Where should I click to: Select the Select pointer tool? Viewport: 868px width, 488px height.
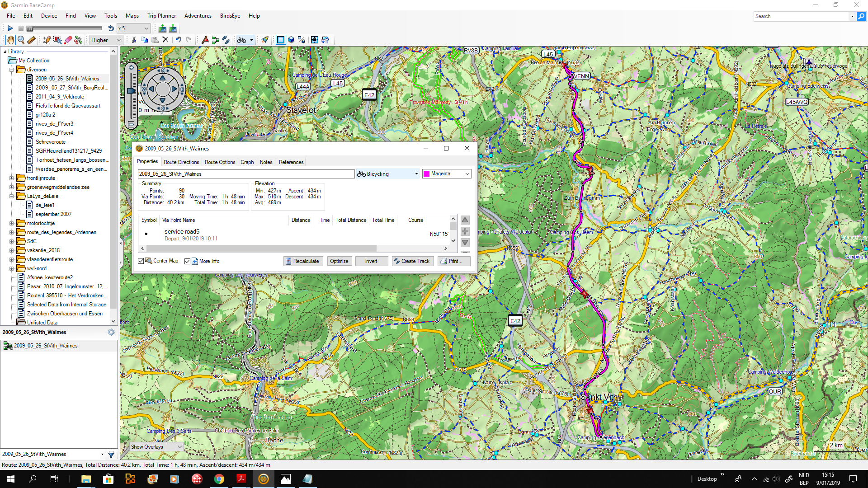click(57, 40)
